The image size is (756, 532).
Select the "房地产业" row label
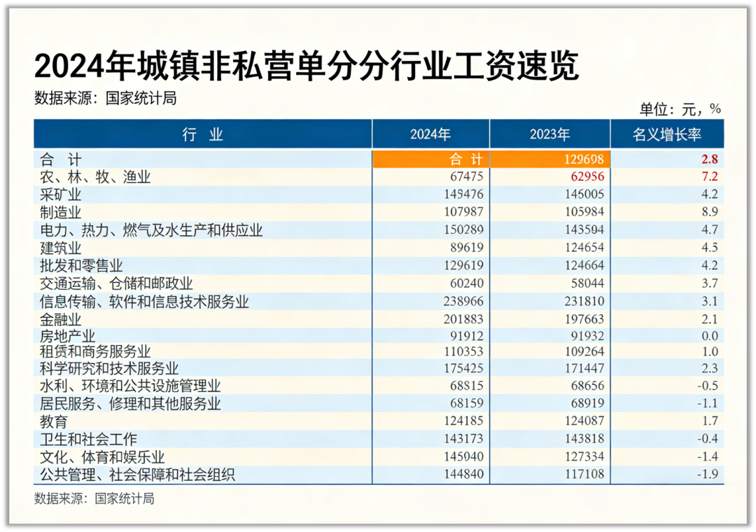[67, 336]
